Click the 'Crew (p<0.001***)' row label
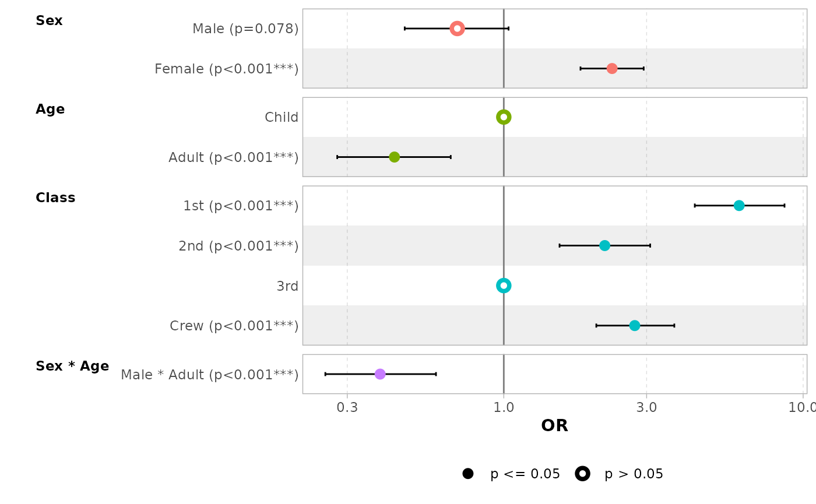 click(234, 326)
